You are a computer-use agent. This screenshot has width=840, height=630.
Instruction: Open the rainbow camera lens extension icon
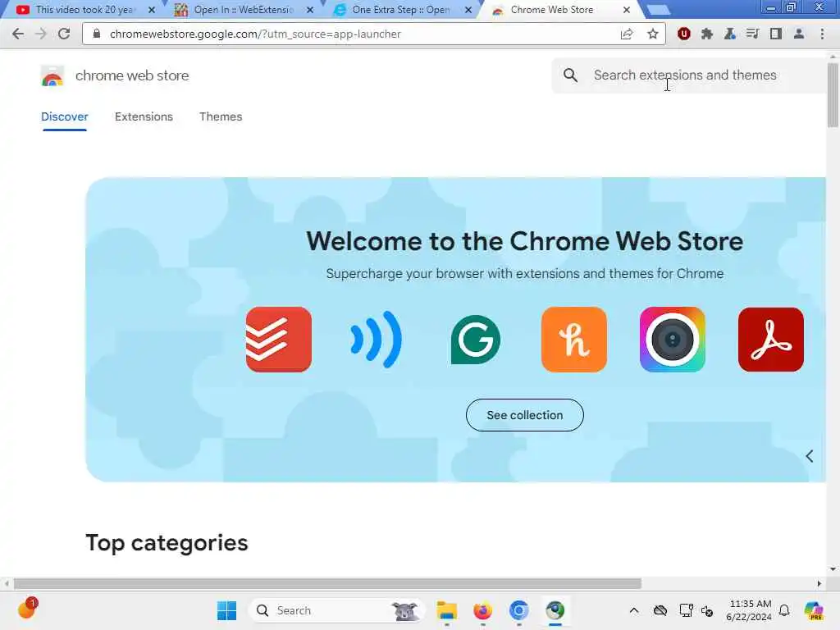tap(673, 339)
